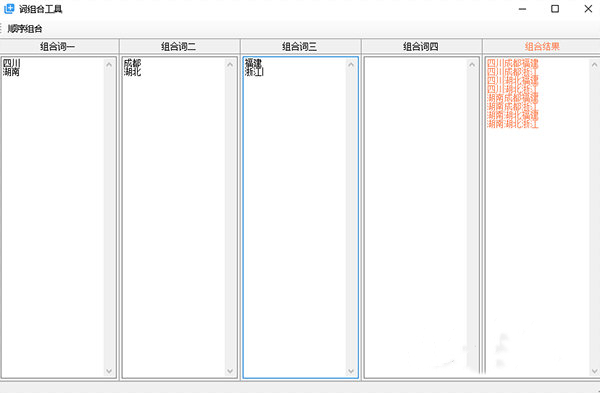Screen dimensions: 600x393
Task: Click scroll-down arrow in 组合词三 box
Action: tap(351, 371)
